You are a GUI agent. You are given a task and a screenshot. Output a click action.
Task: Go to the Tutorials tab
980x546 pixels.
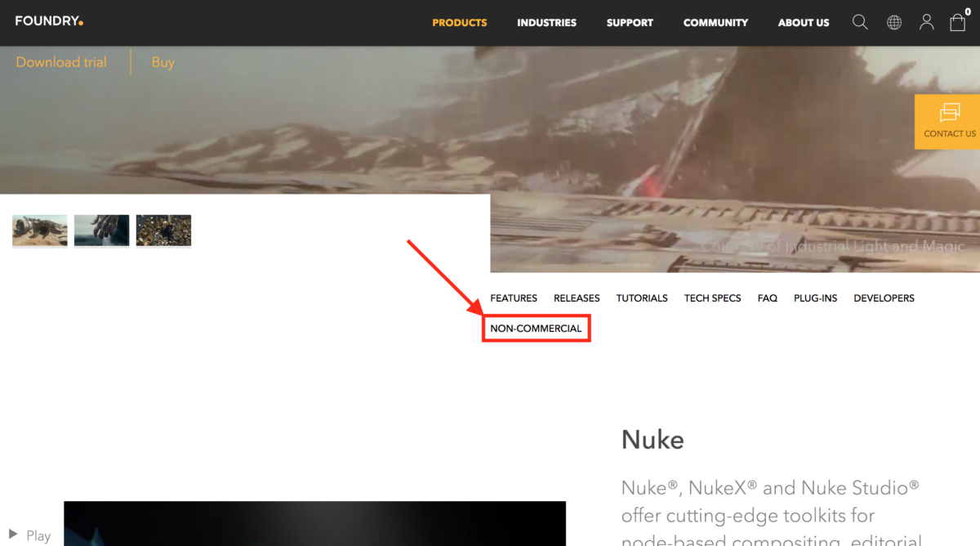point(642,298)
